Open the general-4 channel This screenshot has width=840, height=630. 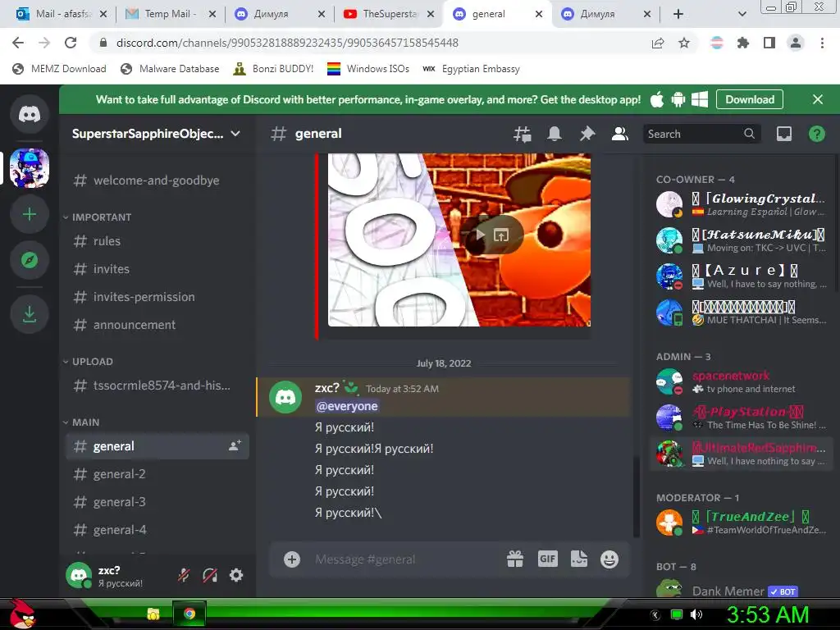[x=157, y=530]
